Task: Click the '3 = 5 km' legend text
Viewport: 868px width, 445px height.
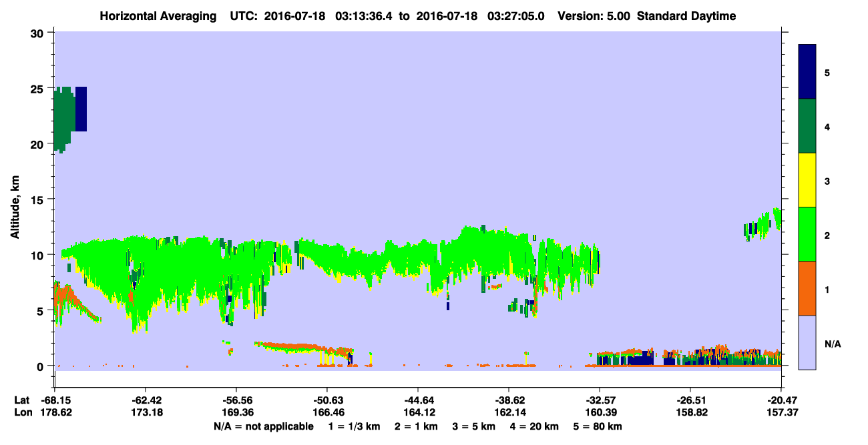Action: coord(474,426)
